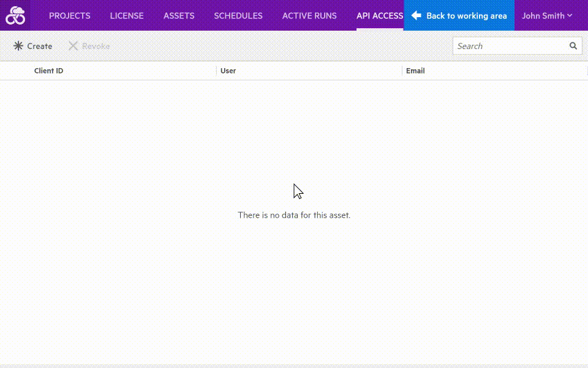Check ACTIVE RUNS

(309, 15)
